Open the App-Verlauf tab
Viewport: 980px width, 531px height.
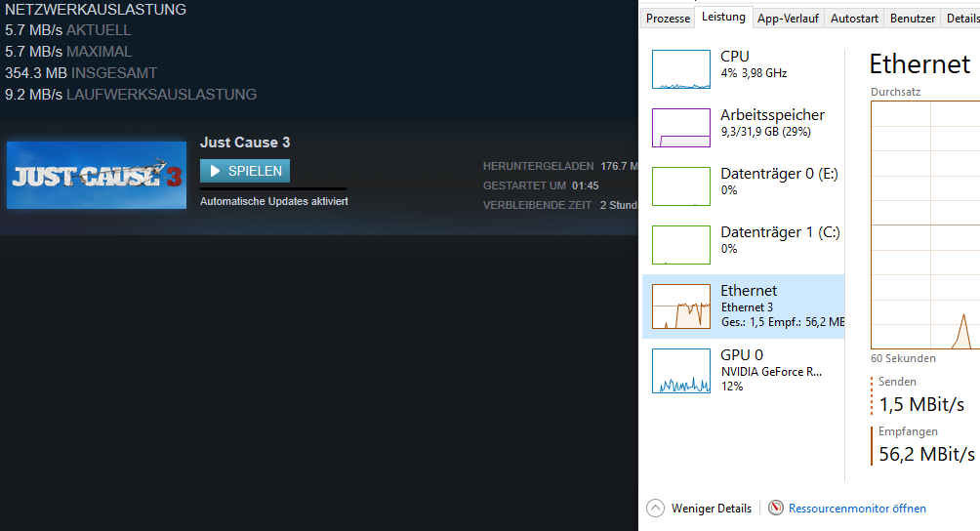[788, 19]
